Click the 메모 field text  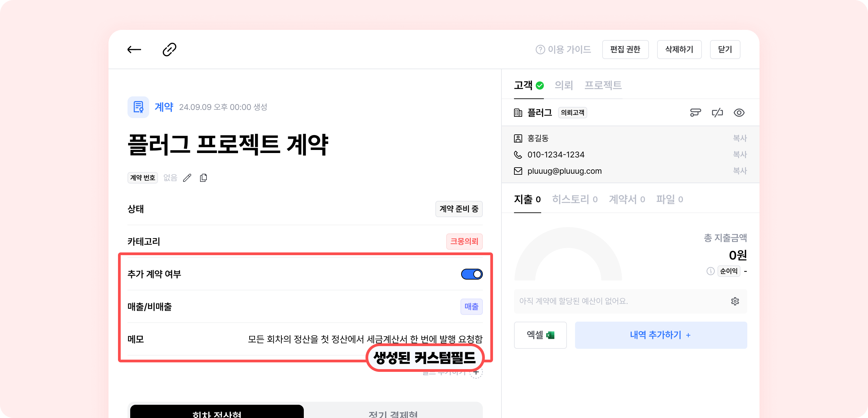365,339
